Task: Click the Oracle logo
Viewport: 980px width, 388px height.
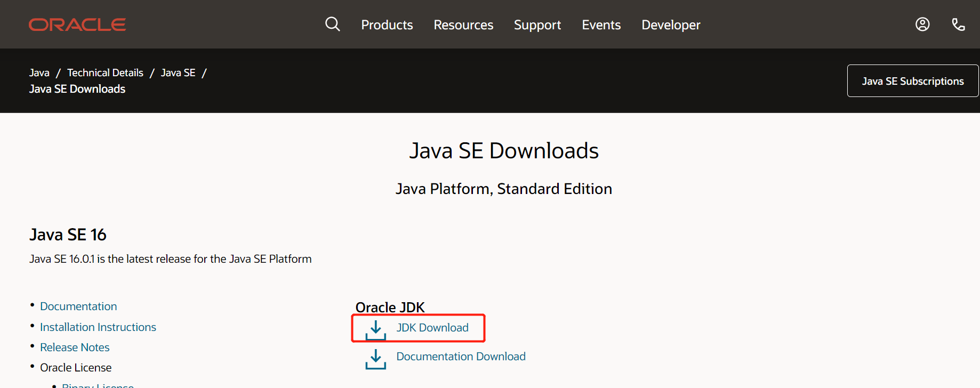Action: 77,25
